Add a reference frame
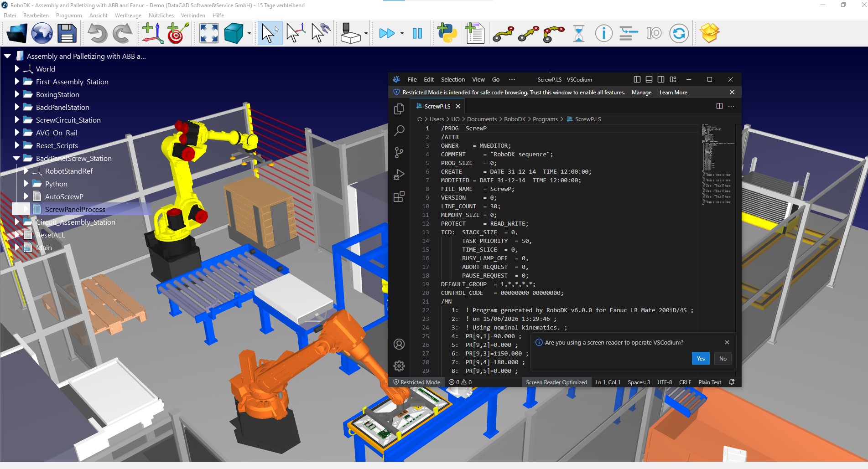 tap(153, 33)
